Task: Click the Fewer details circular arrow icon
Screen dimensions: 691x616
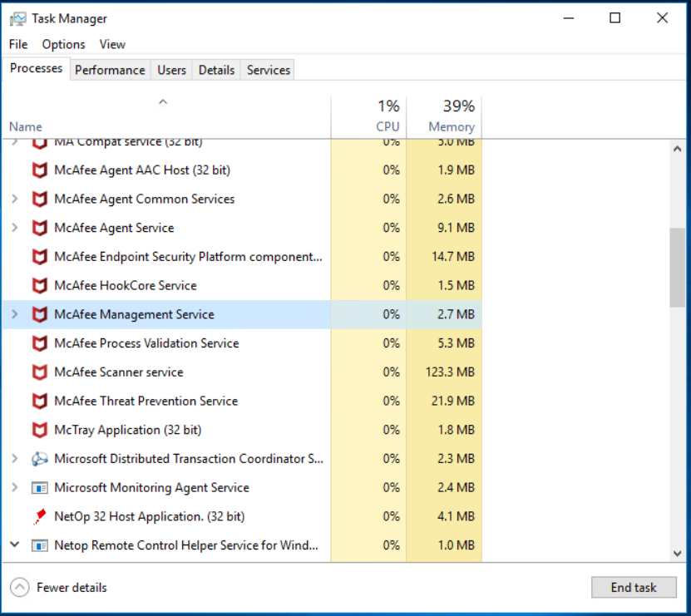Action: (19, 588)
